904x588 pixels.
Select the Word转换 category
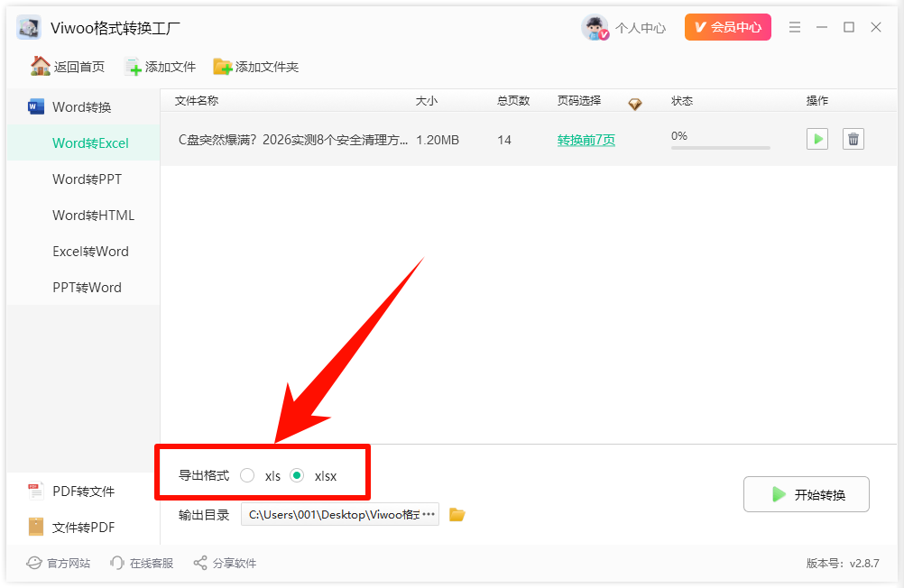point(84,107)
